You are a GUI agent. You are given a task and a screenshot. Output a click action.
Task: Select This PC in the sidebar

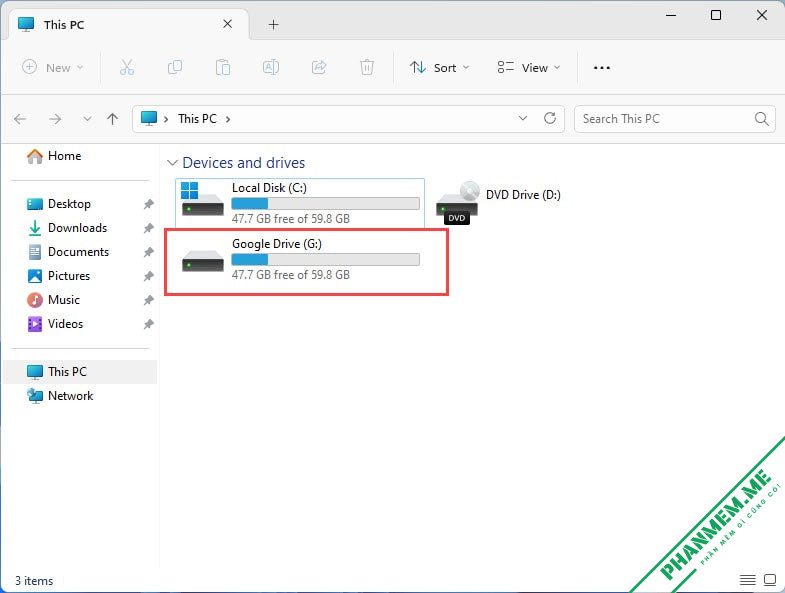(80, 372)
